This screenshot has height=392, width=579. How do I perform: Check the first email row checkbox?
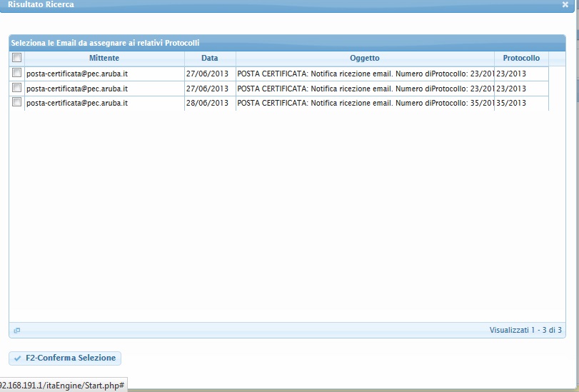[x=16, y=74]
